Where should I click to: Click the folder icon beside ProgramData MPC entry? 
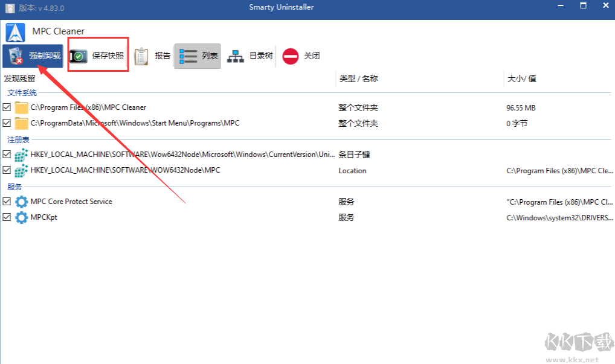(x=21, y=123)
